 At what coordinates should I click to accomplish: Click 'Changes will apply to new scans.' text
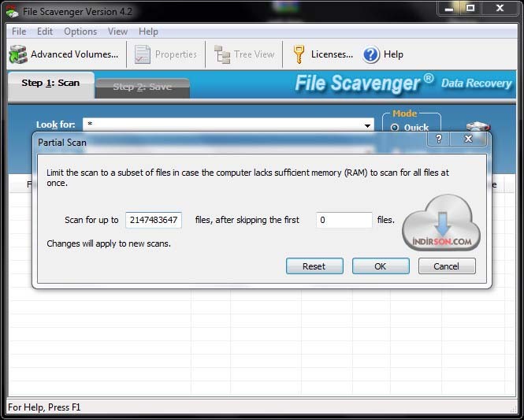tap(109, 243)
